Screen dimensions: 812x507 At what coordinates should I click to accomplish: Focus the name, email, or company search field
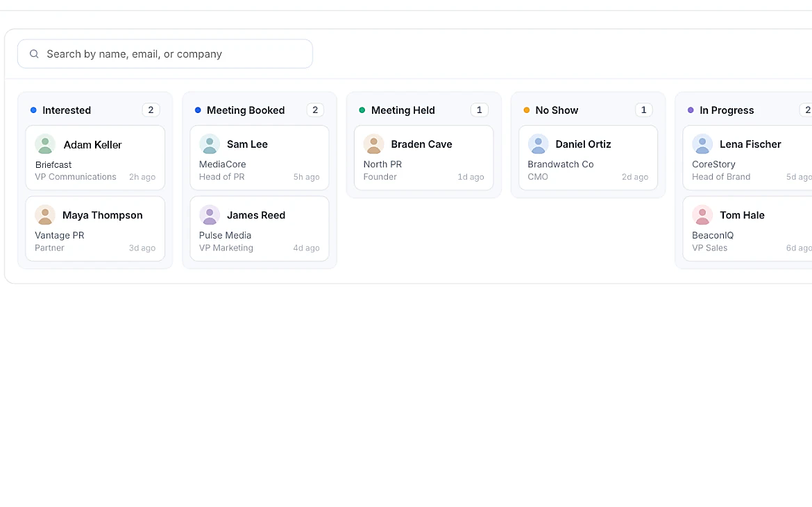pos(165,54)
